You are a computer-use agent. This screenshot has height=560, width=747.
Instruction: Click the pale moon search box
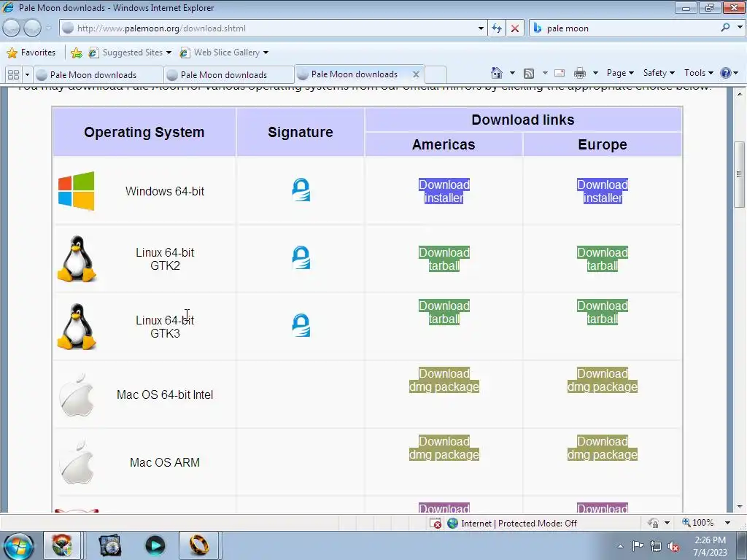point(631,28)
